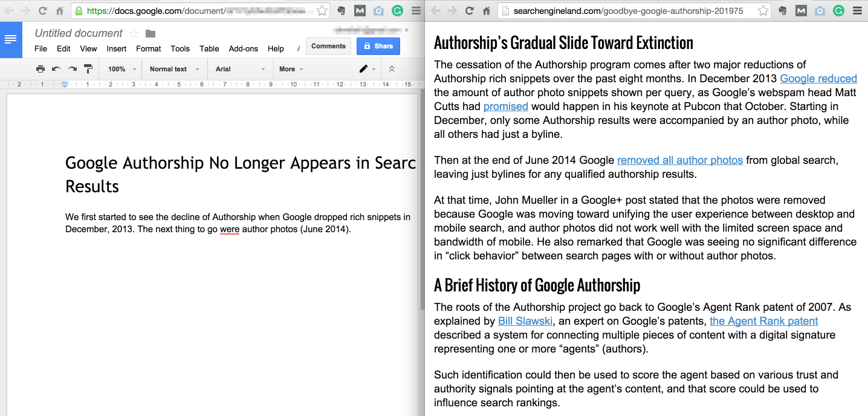The height and width of the screenshot is (416, 868).
Task: Click the docs.google.com address bar
Action: pyautogui.click(x=199, y=11)
